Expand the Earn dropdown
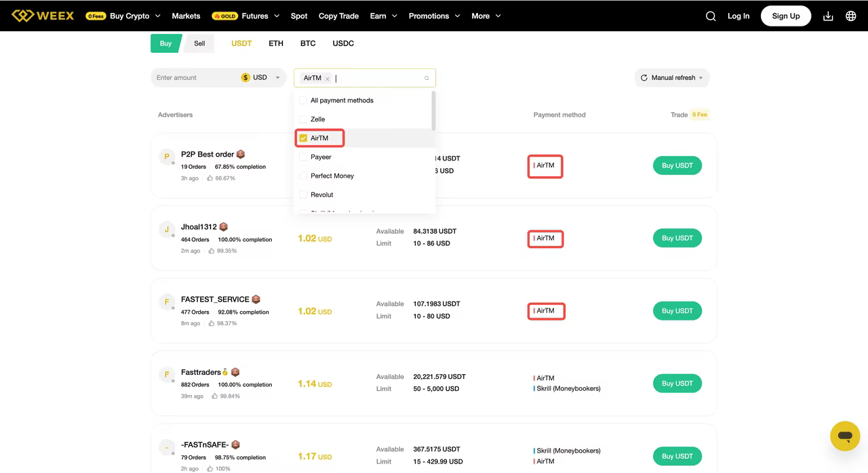Viewport: 868px width, 473px height. tap(384, 16)
